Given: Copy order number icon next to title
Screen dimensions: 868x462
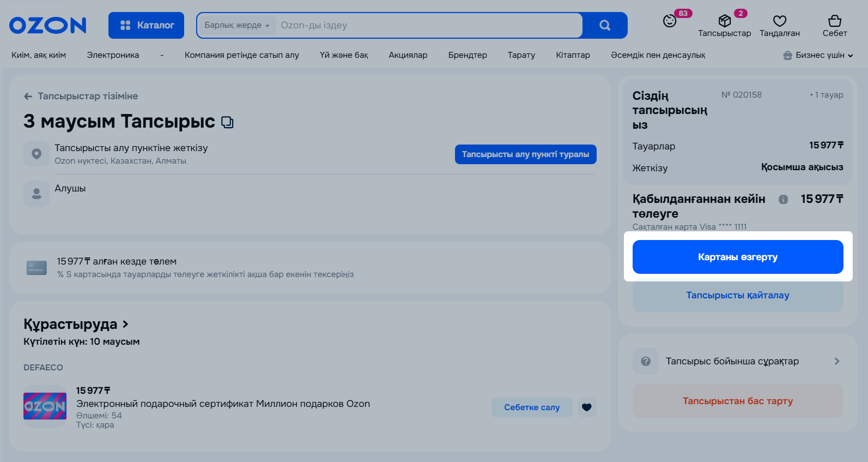Looking at the screenshot, I should coord(227,122).
